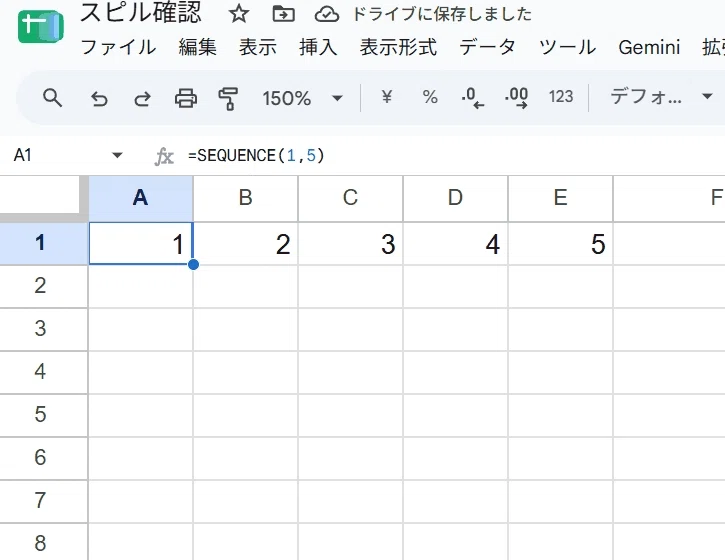Select row 5 header
725x560 pixels.
coord(43,415)
